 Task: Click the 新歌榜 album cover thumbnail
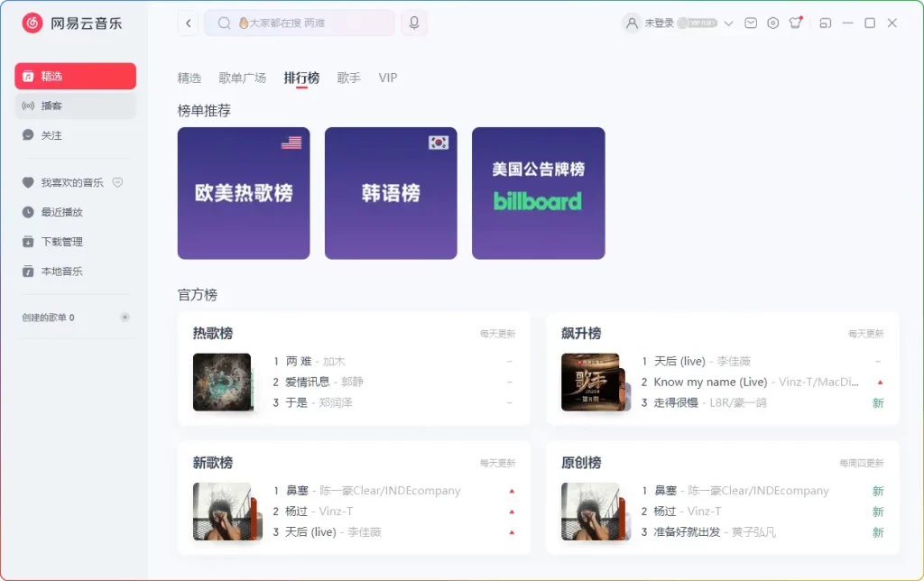(x=222, y=512)
